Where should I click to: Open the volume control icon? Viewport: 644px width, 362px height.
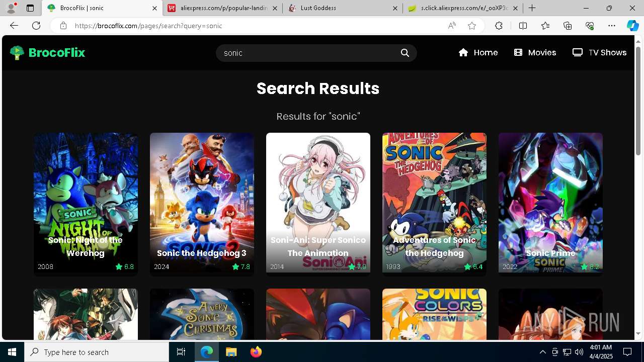click(x=579, y=352)
